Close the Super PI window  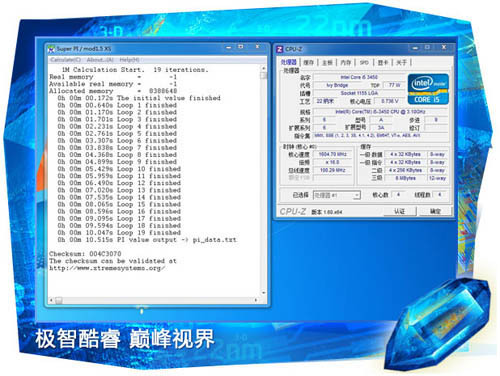[x=257, y=47]
